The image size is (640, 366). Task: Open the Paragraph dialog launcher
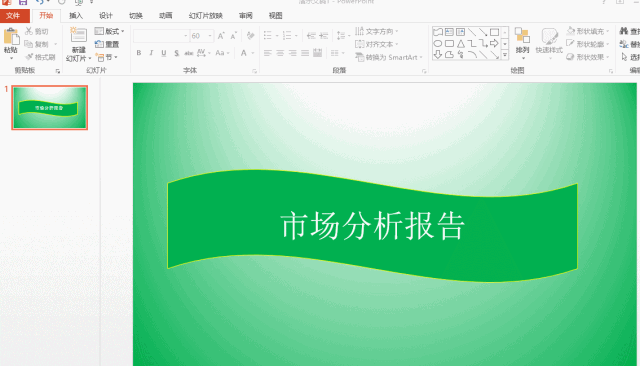424,71
